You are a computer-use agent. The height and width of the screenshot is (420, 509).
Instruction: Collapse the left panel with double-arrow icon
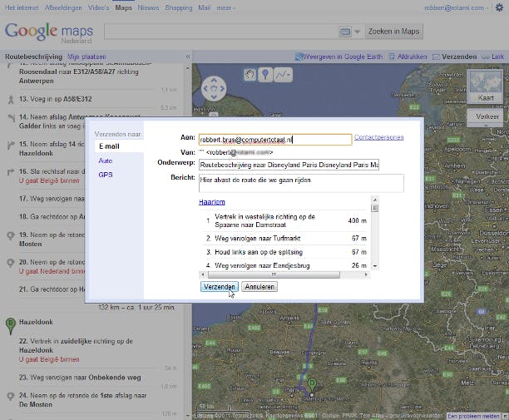(x=187, y=57)
